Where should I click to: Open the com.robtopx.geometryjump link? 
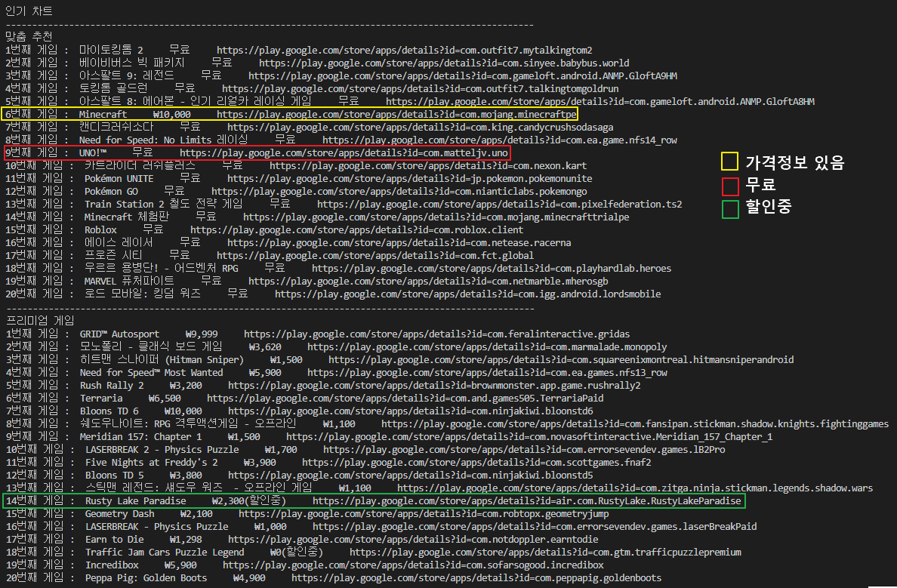424,513
